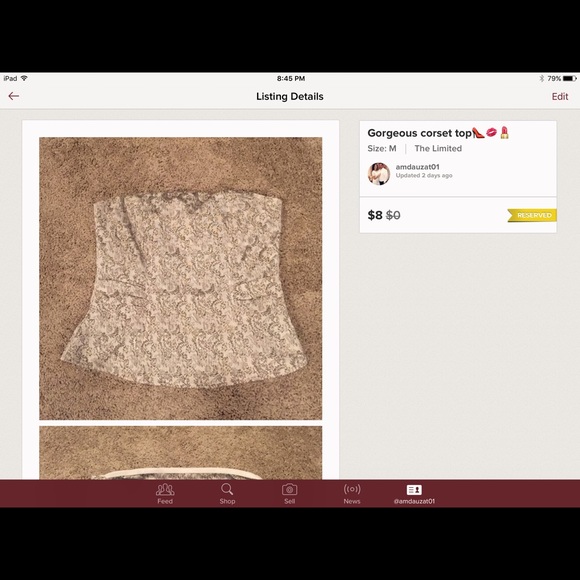This screenshot has width=580, height=580.
Task: Open the Feed tab
Action: point(165,494)
